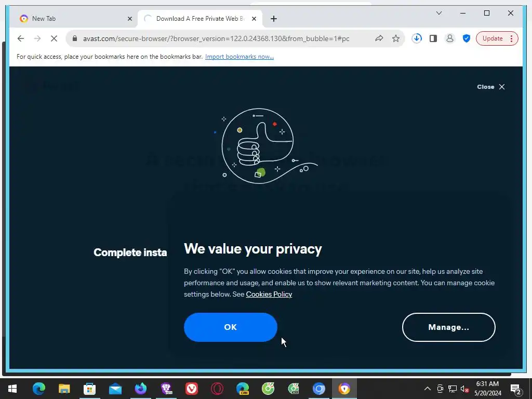Open the Cookies Policy link
The height and width of the screenshot is (399, 532).
[269, 294]
